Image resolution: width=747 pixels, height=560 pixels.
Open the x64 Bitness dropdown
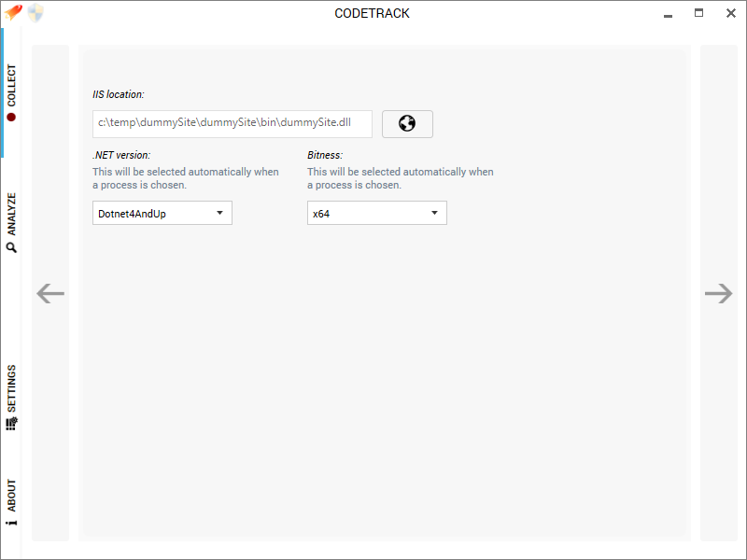click(377, 213)
